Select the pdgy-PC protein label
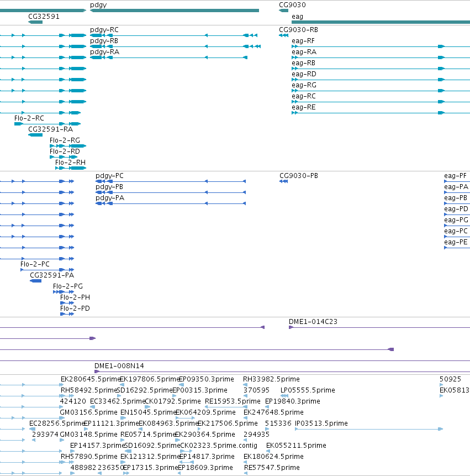The width and height of the screenshot is (470, 476). (109, 176)
